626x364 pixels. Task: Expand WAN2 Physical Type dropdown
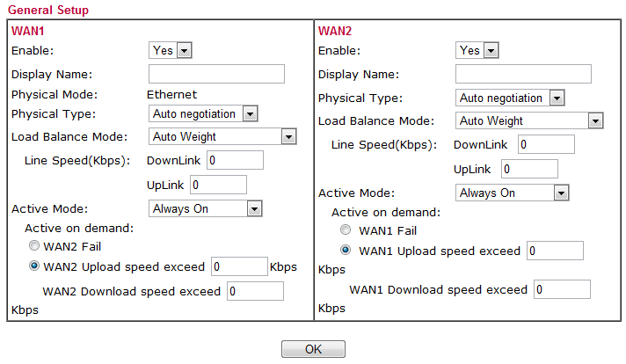[x=511, y=98]
